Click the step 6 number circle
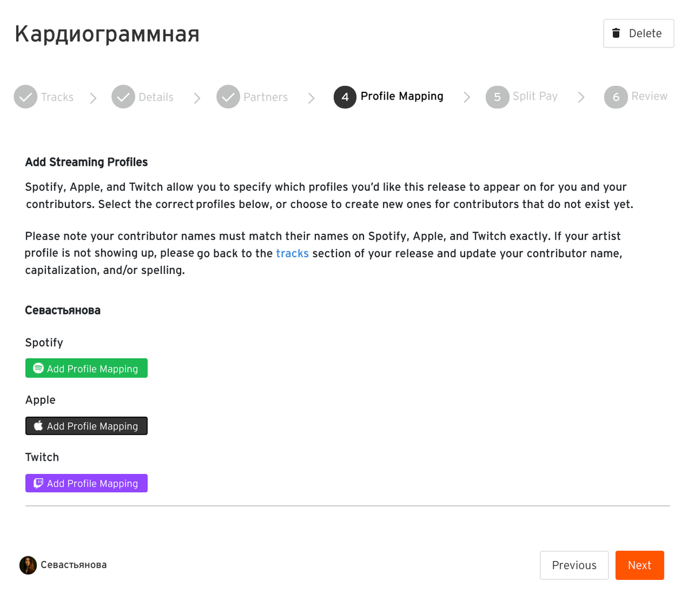This screenshot has height=616, width=688. click(x=616, y=97)
